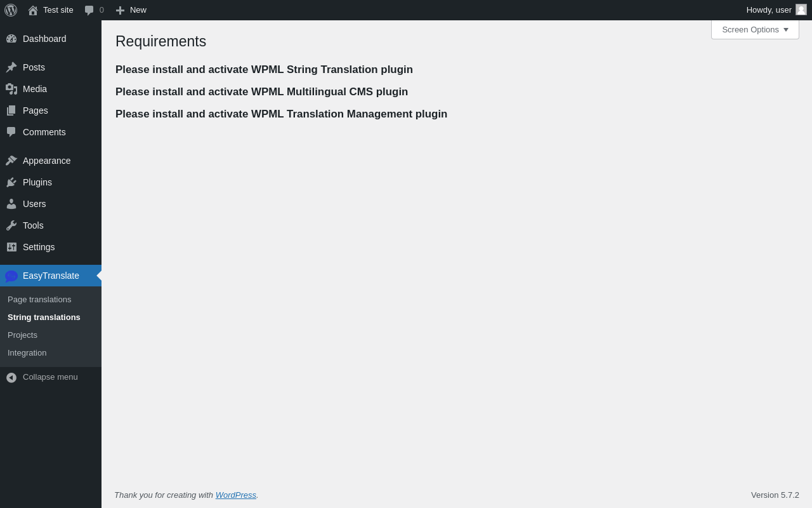The height and width of the screenshot is (508, 812).
Task: Select Projects in EasyTranslate submenu
Action: pos(22,335)
